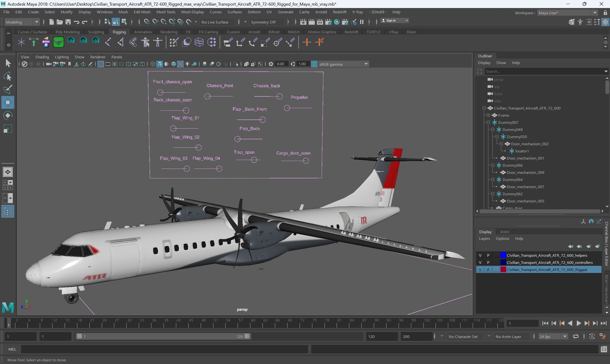The width and height of the screenshot is (610, 364).
Task: Toggle visibility of controllers layer
Action: (x=480, y=263)
